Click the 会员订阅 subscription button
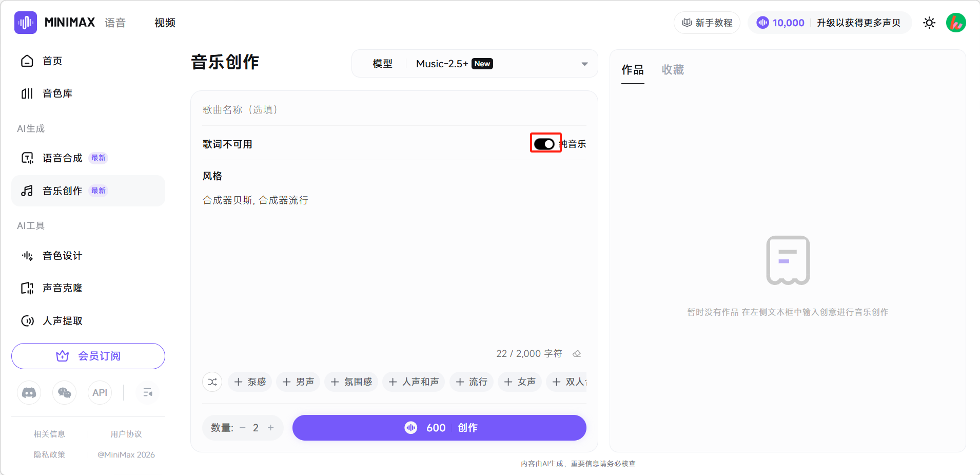The height and width of the screenshot is (475, 980). click(88, 356)
